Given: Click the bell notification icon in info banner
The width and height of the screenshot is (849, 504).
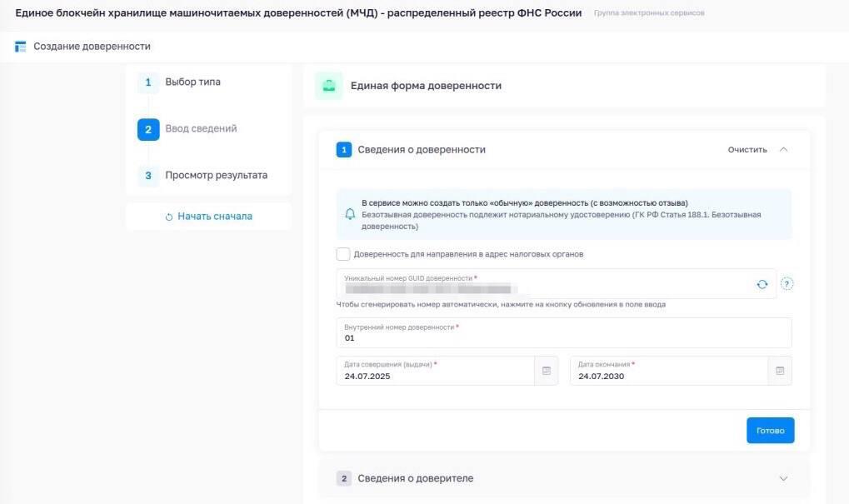Looking at the screenshot, I should click(x=350, y=214).
